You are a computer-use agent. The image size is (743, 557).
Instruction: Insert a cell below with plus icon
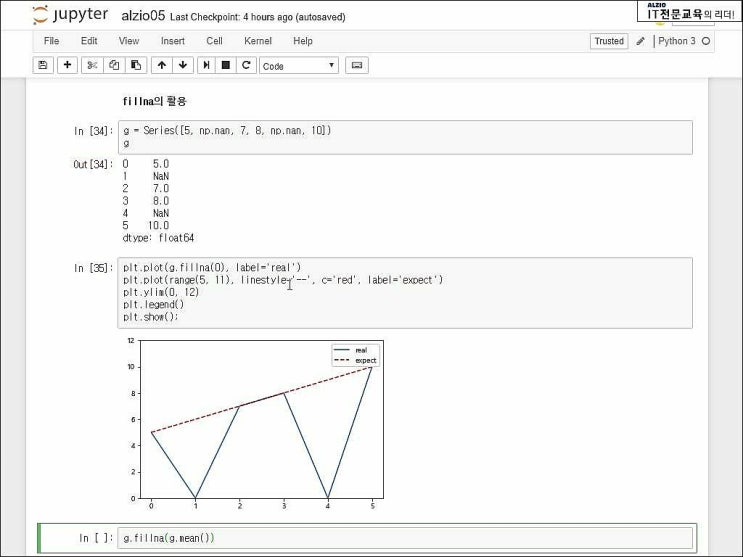[67, 65]
